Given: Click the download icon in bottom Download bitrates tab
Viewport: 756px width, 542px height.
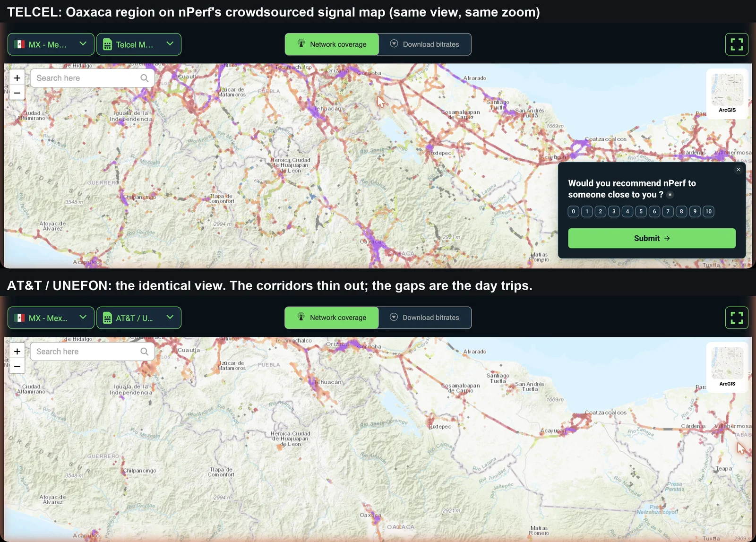Looking at the screenshot, I should 394,317.
